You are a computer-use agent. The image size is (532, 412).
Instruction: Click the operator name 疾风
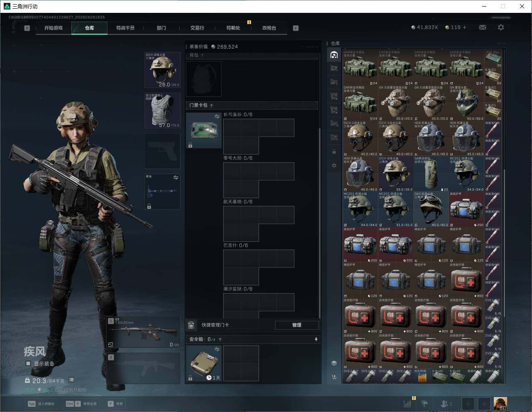(x=34, y=352)
